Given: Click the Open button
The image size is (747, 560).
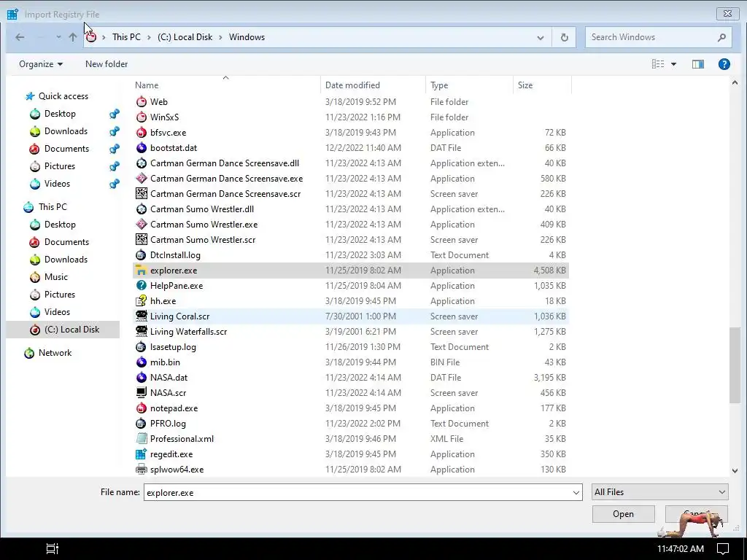Looking at the screenshot, I should click(623, 514).
